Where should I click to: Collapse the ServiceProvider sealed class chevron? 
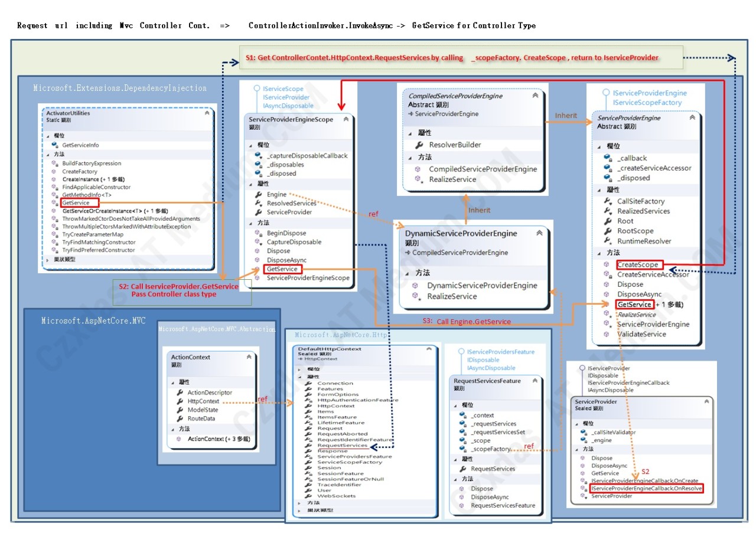tap(706, 402)
